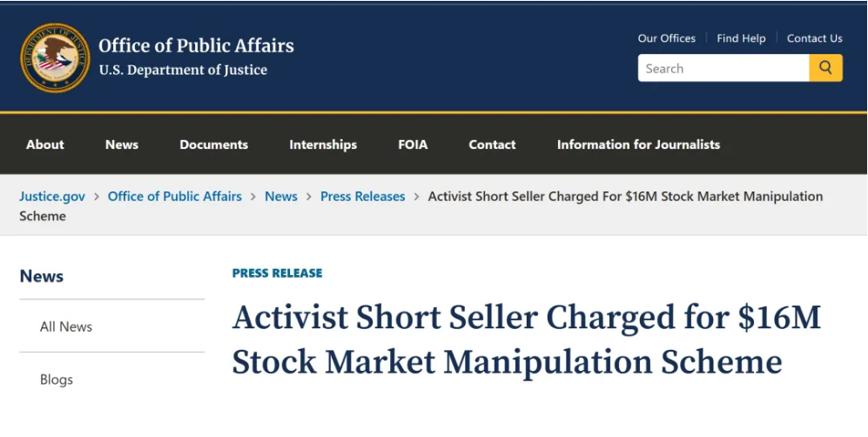Viewport: 868px width, 437px height.
Task: Open the Our Offices link
Action: pos(666,38)
